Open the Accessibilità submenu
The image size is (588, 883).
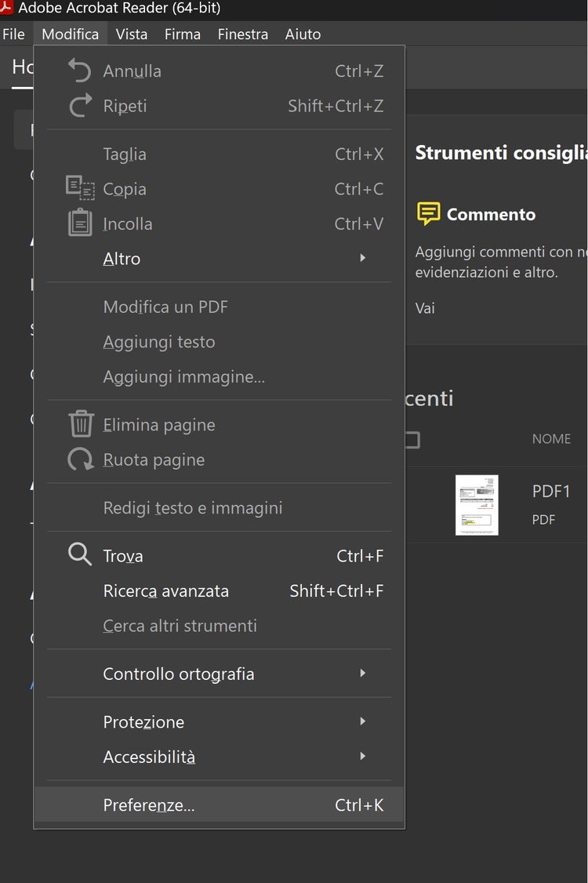pyautogui.click(x=149, y=757)
